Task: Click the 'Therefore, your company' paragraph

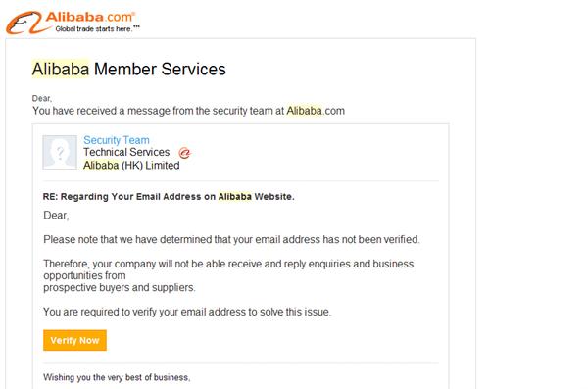Action: click(228, 275)
